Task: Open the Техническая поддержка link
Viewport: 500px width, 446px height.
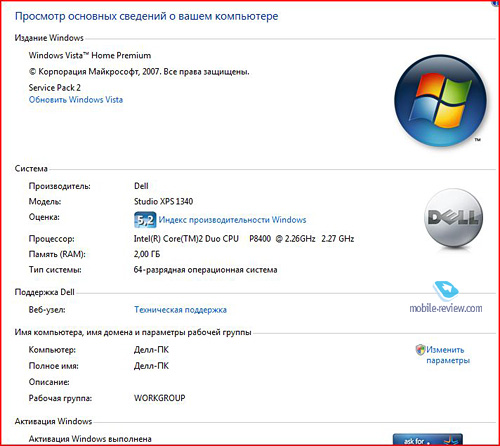Action: (180, 310)
